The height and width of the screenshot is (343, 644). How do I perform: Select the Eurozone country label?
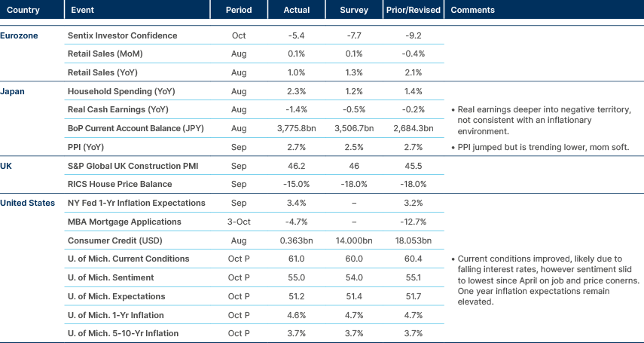pos(20,35)
